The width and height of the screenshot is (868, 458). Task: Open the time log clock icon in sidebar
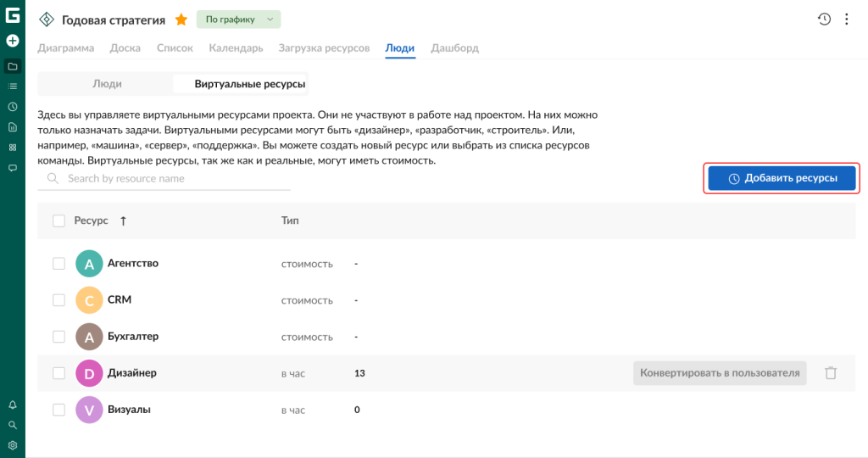[x=12, y=107]
